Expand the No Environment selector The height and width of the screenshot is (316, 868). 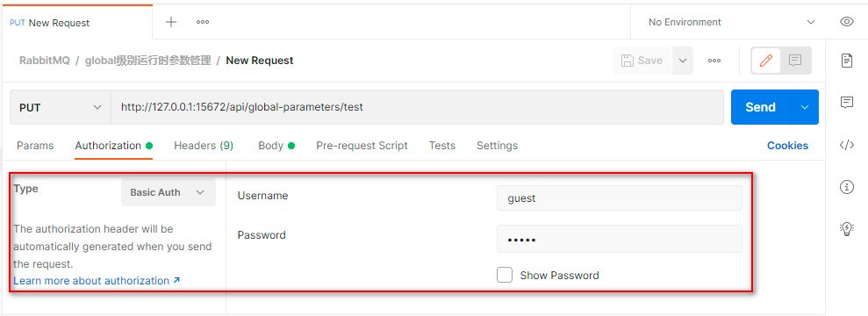[x=731, y=22]
